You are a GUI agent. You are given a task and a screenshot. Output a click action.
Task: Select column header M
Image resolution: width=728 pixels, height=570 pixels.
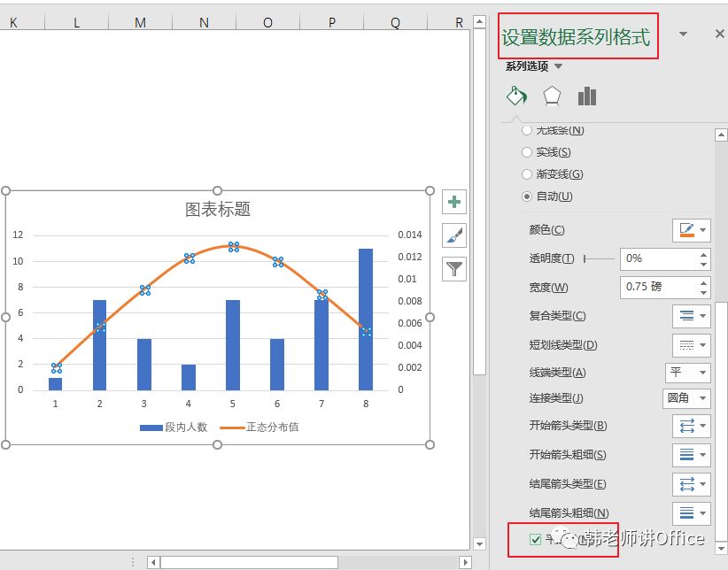[140, 22]
